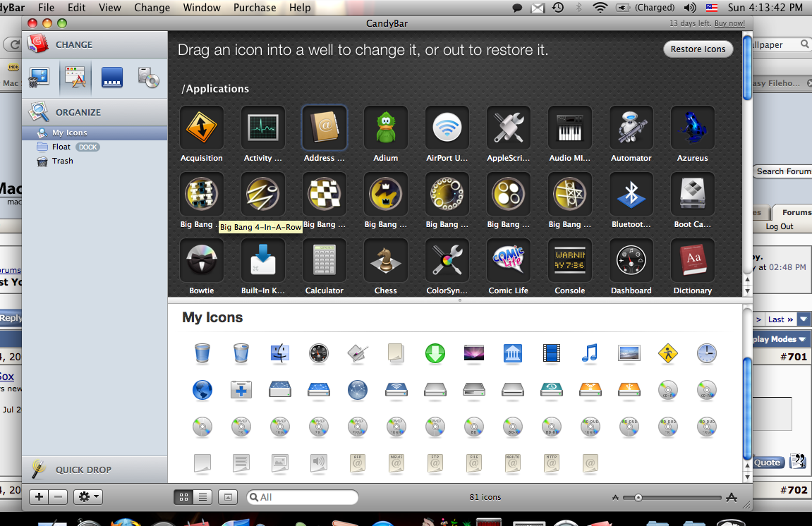Choose the Adium duck icon
The width and height of the screenshot is (812, 526).
386,128
